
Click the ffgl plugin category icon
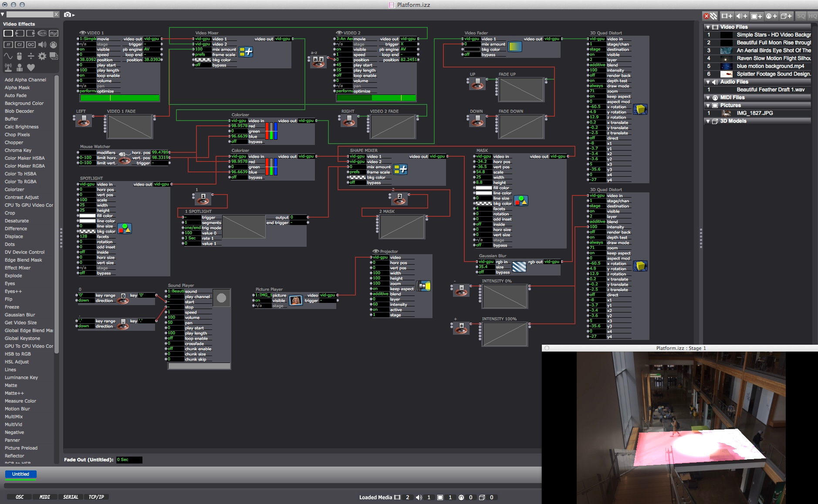pos(53,33)
